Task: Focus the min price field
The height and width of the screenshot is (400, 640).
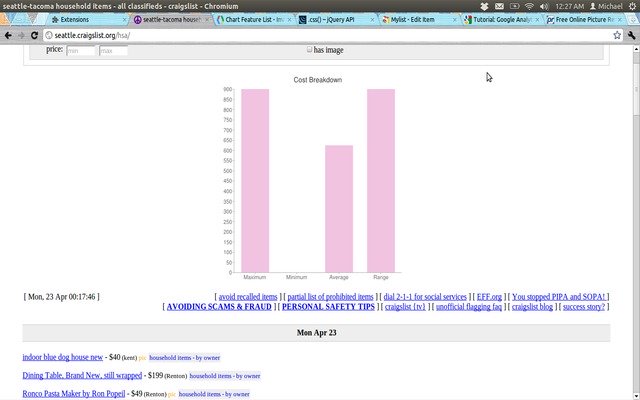Action: (81, 51)
